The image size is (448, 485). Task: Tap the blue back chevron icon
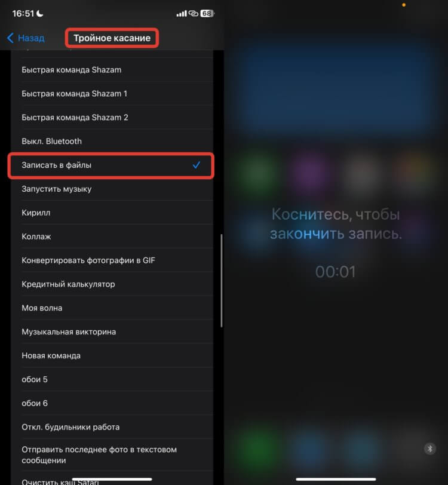coord(10,38)
